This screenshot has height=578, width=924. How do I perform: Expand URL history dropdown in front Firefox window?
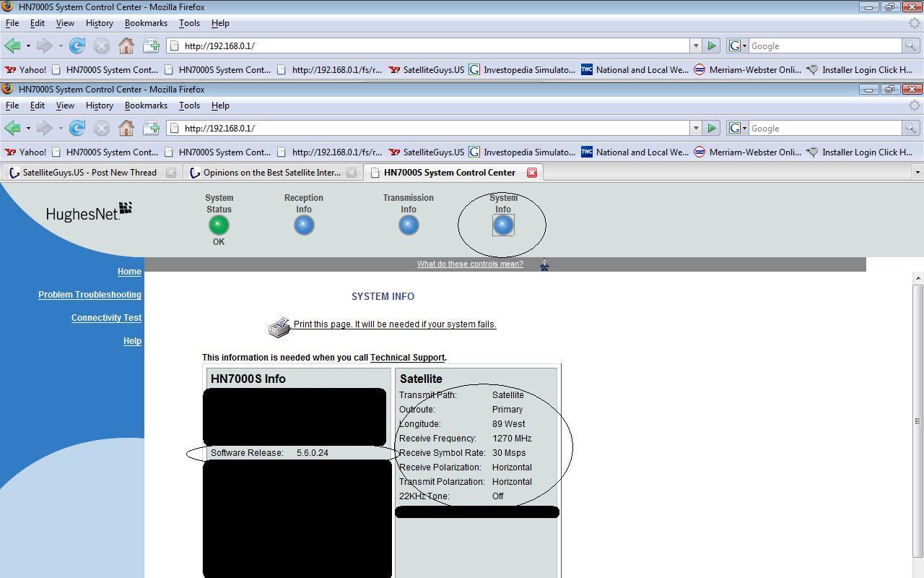tap(695, 128)
